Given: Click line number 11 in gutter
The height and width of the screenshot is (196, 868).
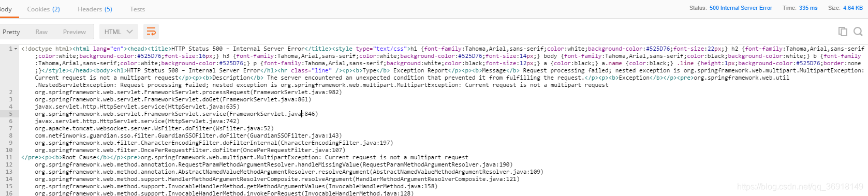Looking at the screenshot, I should (x=9, y=157).
